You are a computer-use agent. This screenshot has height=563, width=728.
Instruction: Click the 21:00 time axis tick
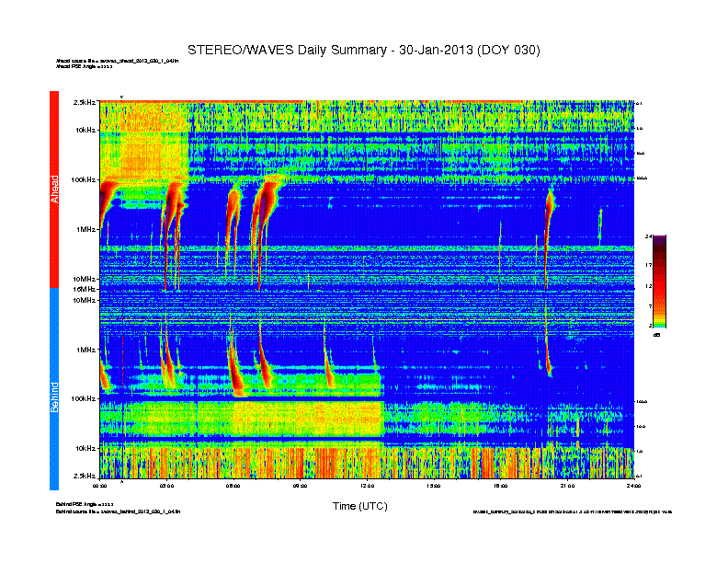pyautogui.click(x=567, y=486)
